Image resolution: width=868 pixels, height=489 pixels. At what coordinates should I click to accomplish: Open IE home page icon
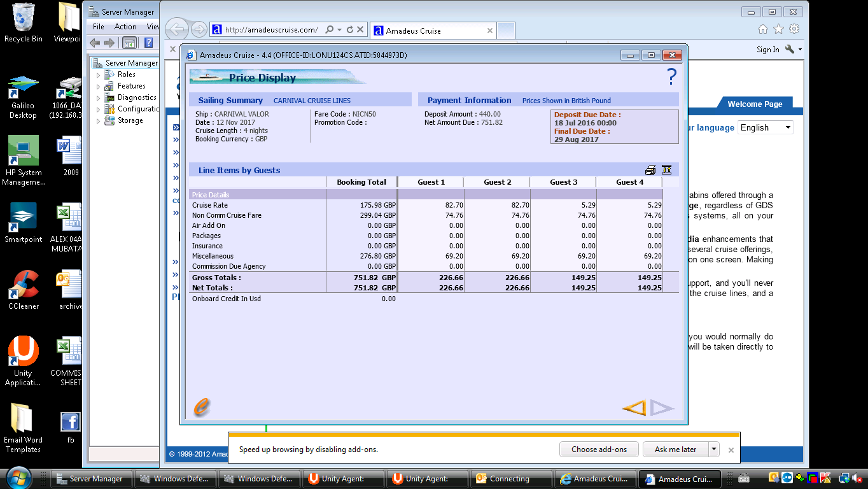(763, 29)
